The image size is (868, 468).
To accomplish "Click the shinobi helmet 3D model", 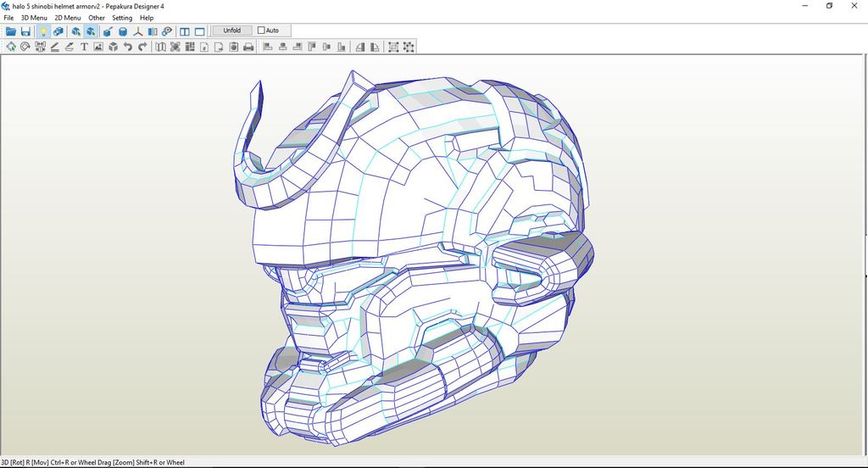I will [x=413, y=258].
